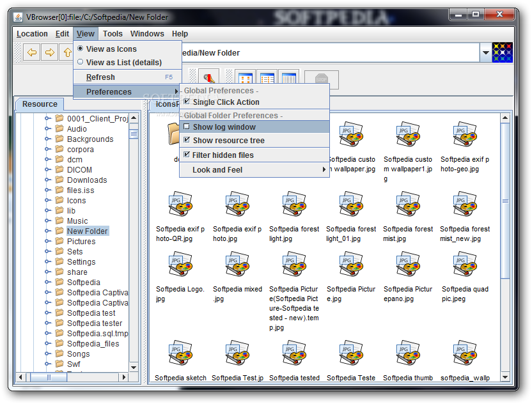Open Softpedia exif photo-geo.jpg icon
Image resolution: width=532 pixels, height=404 pixels.
[465, 135]
